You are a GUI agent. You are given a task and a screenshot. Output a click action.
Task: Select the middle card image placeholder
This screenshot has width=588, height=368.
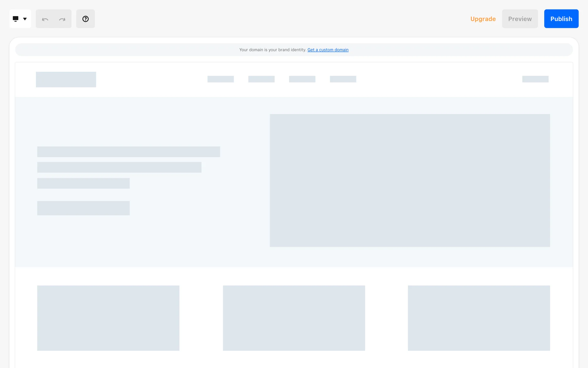pos(294,318)
